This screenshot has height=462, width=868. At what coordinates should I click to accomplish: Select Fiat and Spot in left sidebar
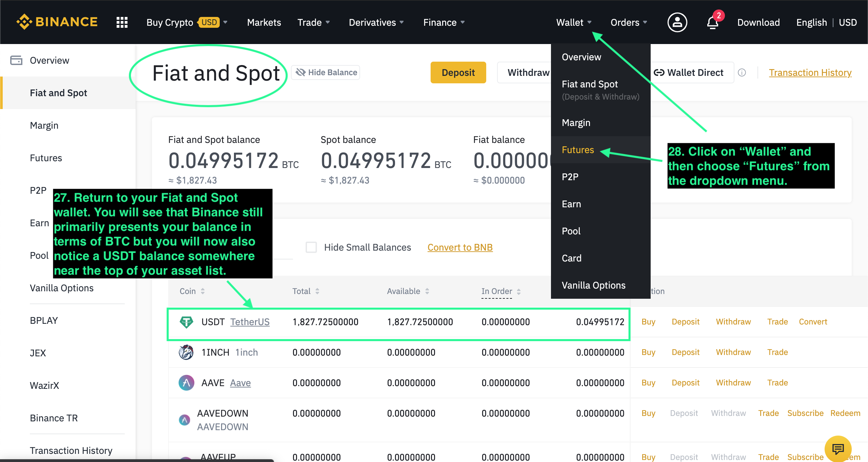pyautogui.click(x=68, y=93)
